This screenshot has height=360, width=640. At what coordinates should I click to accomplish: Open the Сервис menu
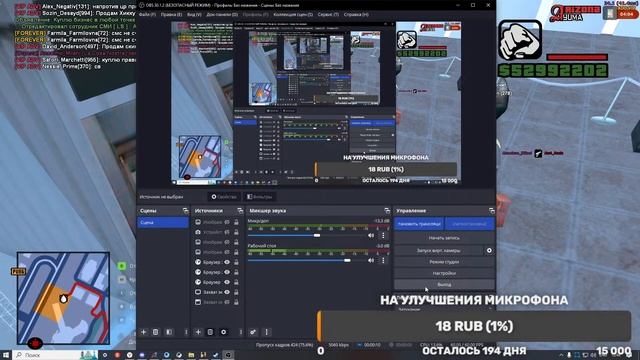click(328, 14)
